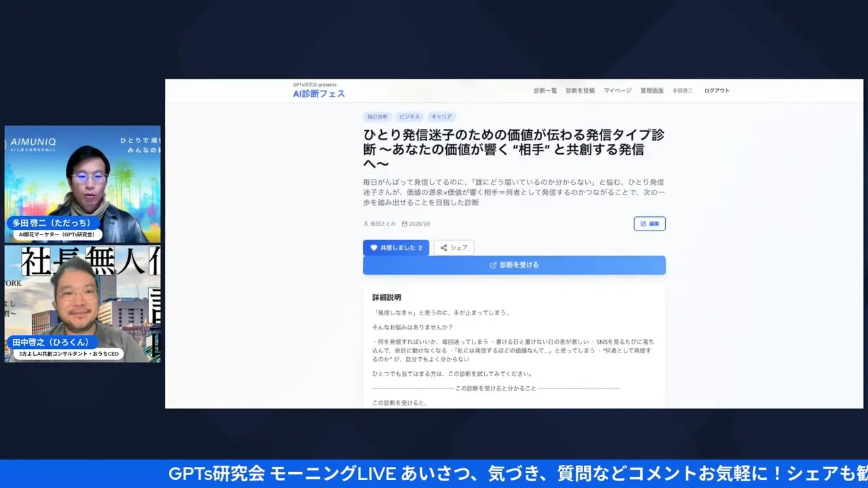Click the pencil icon inside the 編集 button
The width and height of the screenshot is (868, 488).
tap(642, 224)
